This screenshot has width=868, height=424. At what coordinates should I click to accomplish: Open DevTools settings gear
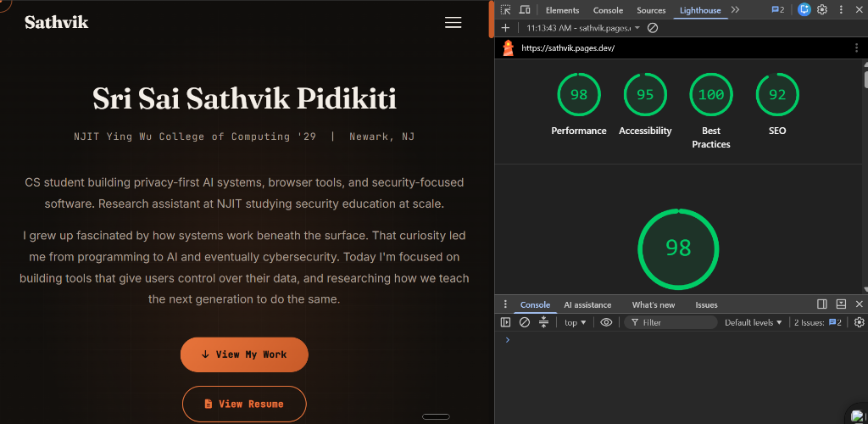[x=822, y=9]
